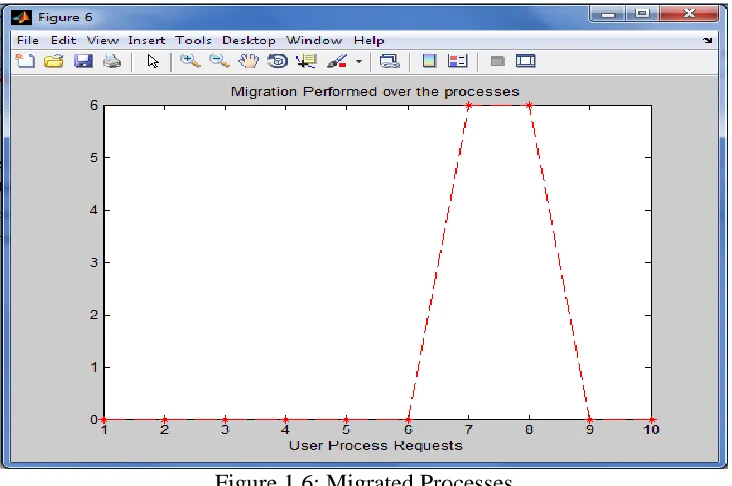Screen dimensions: 732x486
Task: Open the Help menu
Action: [x=369, y=40]
